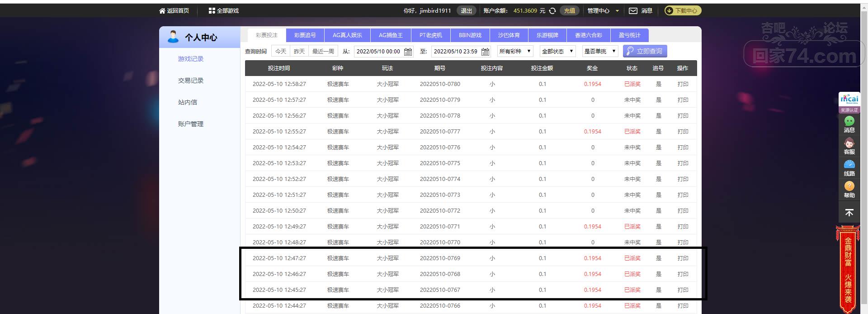Click the 退出 logout button
The height and width of the screenshot is (314, 868).
pyautogui.click(x=467, y=11)
